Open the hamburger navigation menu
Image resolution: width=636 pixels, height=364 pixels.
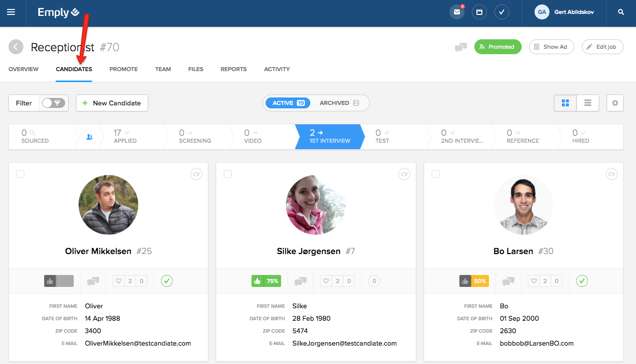tap(11, 12)
